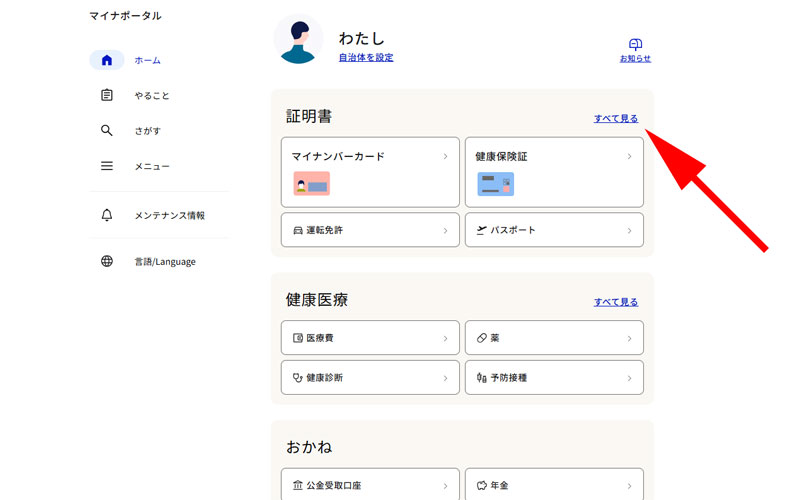Open マイナンバーカード label
Screen dimensions: 800x500
click(x=338, y=156)
